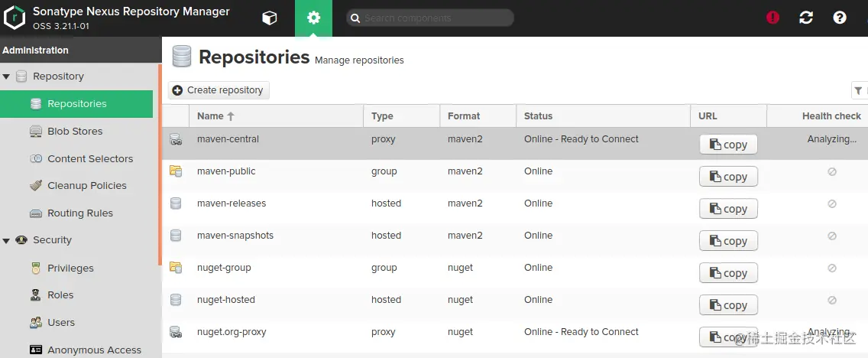868x358 pixels.
Task: Copy URL for maven-snapshots repository
Action: click(727, 241)
